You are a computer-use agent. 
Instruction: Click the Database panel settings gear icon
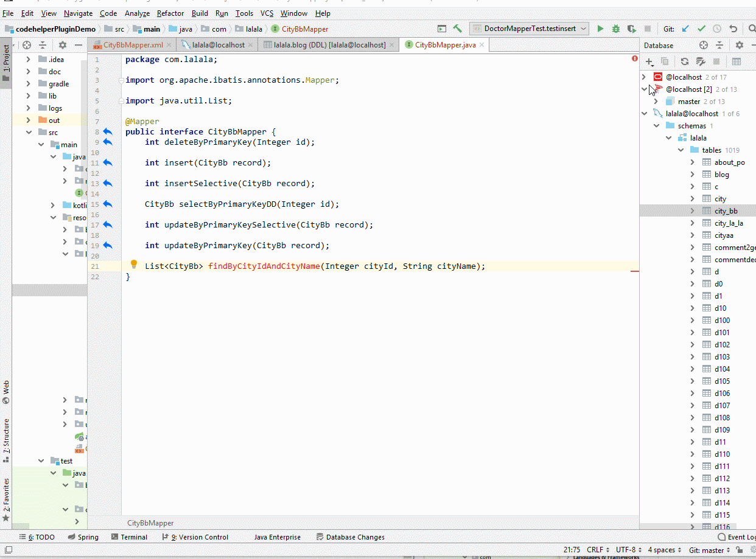[739, 44]
